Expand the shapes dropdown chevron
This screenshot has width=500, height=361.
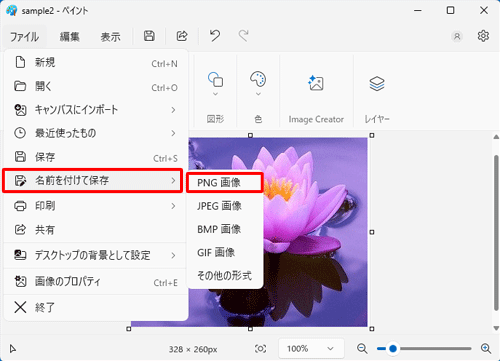pyautogui.click(x=215, y=94)
